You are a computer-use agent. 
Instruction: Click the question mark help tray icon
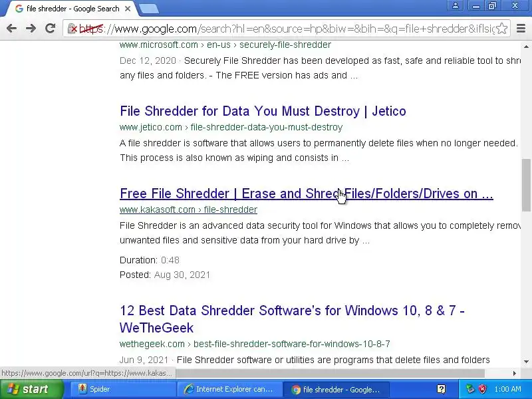click(x=441, y=389)
